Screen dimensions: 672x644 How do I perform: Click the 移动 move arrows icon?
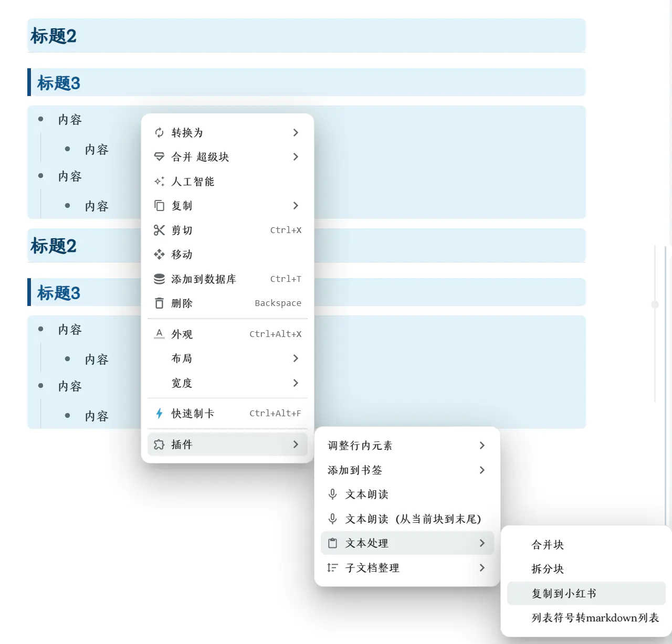pyautogui.click(x=159, y=255)
